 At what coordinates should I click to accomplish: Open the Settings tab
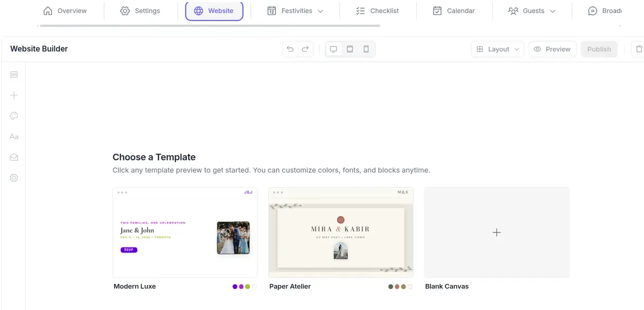coord(140,11)
